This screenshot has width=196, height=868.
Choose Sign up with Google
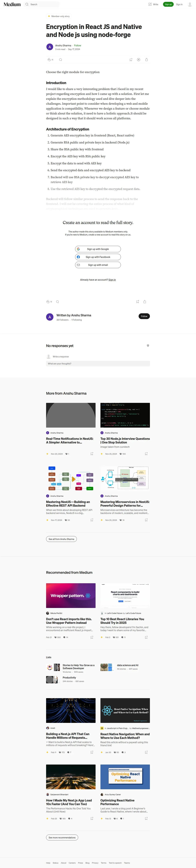98,249
